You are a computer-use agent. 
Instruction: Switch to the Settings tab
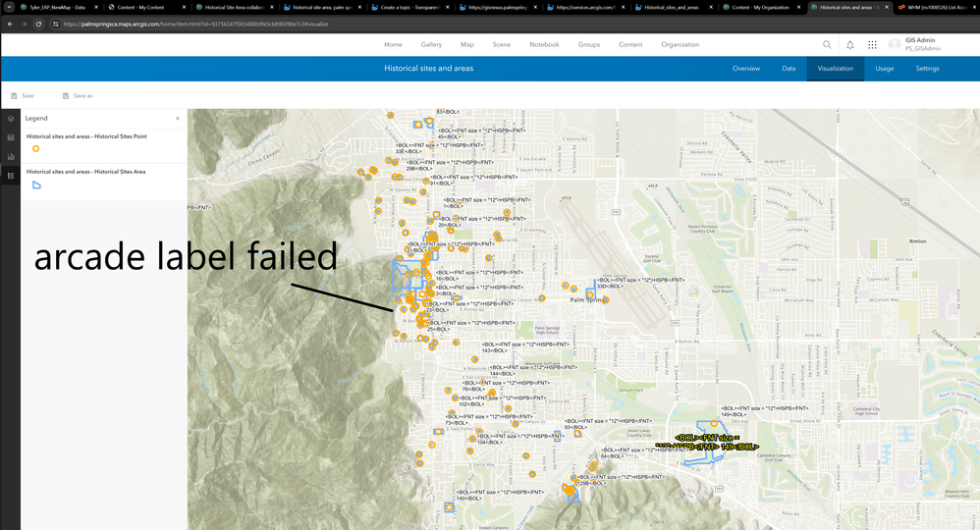(928, 69)
